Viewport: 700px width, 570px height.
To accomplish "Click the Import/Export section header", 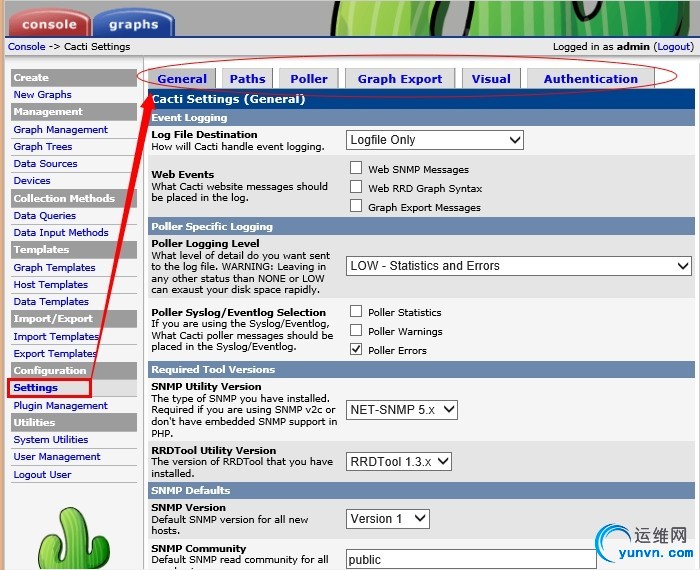I will (74, 319).
